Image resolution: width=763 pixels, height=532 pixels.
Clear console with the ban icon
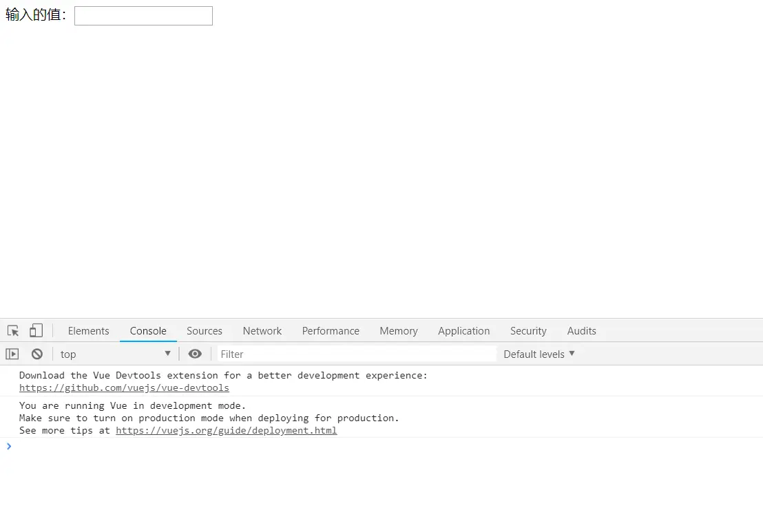point(37,354)
